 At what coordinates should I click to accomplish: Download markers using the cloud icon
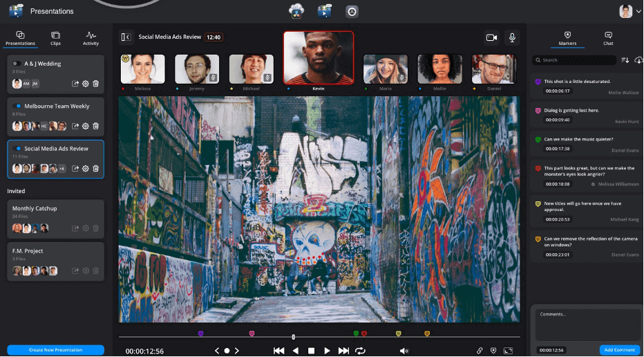point(638,60)
